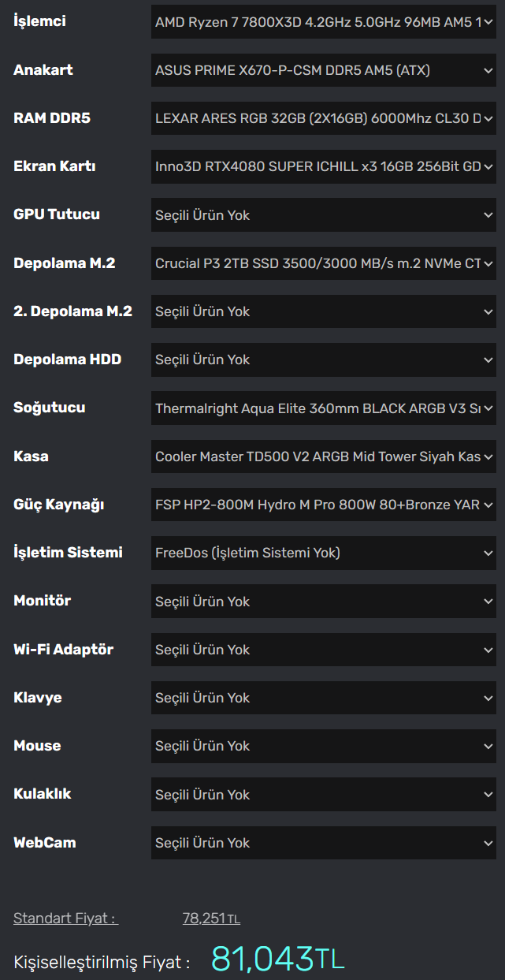Expand the Güç Kaynağı power supply list
This screenshot has height=980, width=505.
[323, 505]
